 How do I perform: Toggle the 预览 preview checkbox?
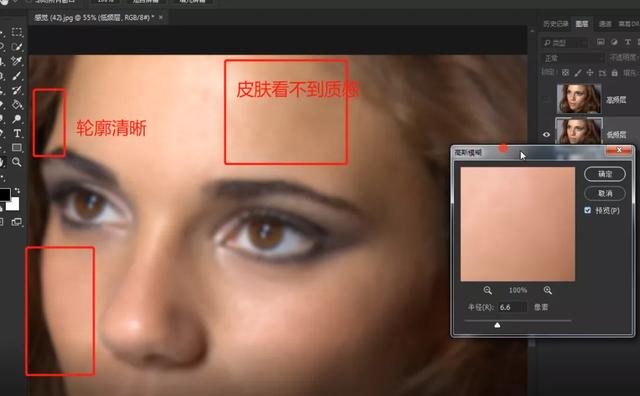click(x=587, y=210)
